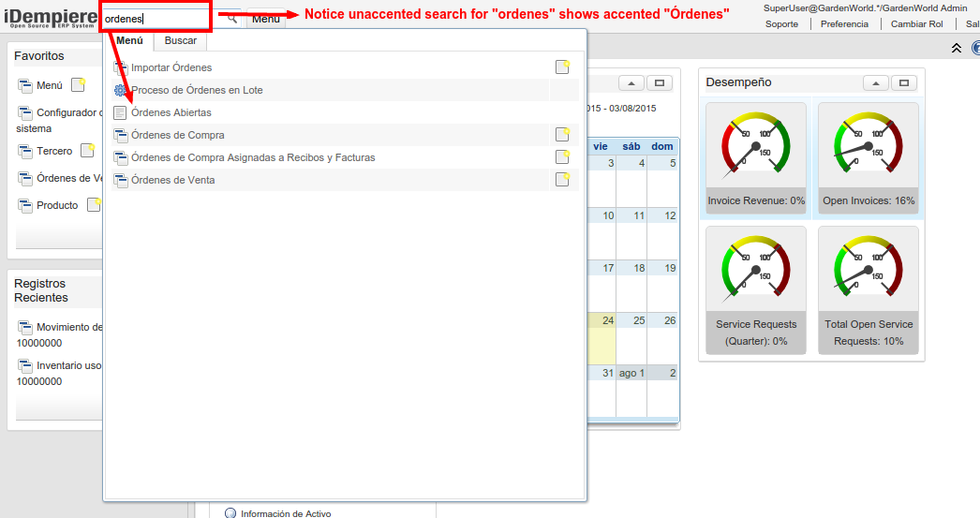The height and width of the screenshot is (518, 980).
Task: Maximize the Desempeño panel
Action: click(x=904, y=83)
